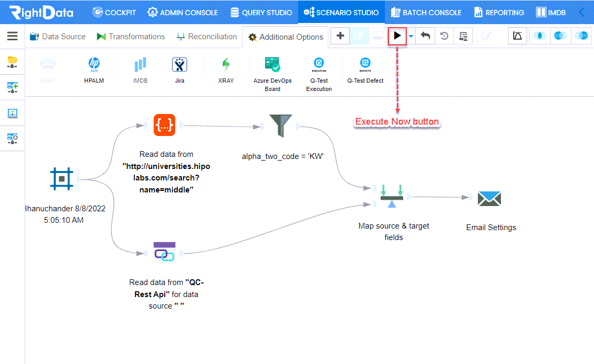Select the Q-Test Execution option
This screenshot has height=364, width=594.
(319, 74)
